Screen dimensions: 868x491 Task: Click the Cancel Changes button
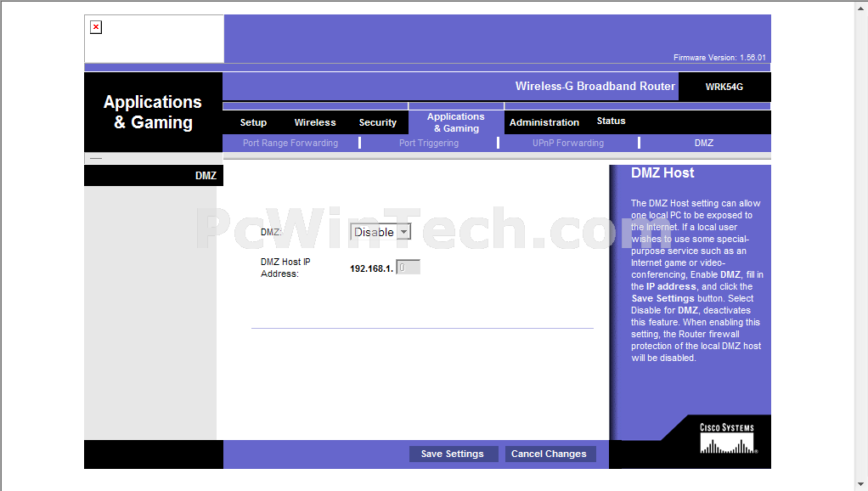550,454
